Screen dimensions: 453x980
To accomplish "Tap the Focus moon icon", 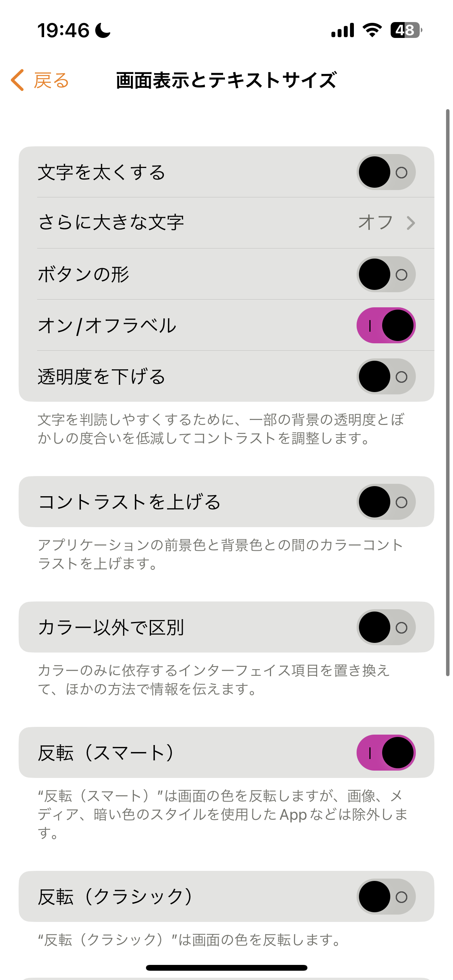I will click(103, 30).
